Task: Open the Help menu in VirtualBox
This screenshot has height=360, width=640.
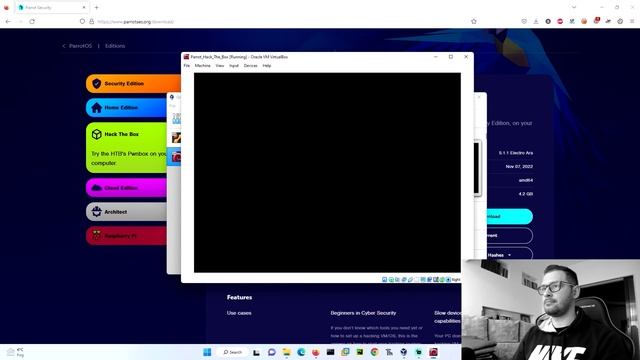Action: 267,66
